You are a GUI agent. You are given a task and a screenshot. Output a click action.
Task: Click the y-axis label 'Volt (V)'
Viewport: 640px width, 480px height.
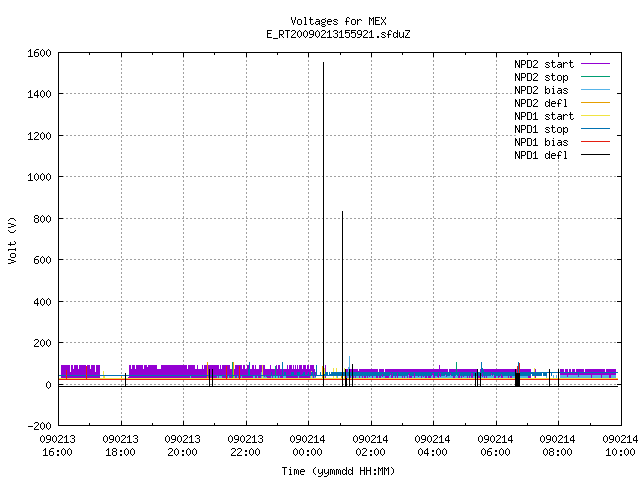[x=12, y=241]
